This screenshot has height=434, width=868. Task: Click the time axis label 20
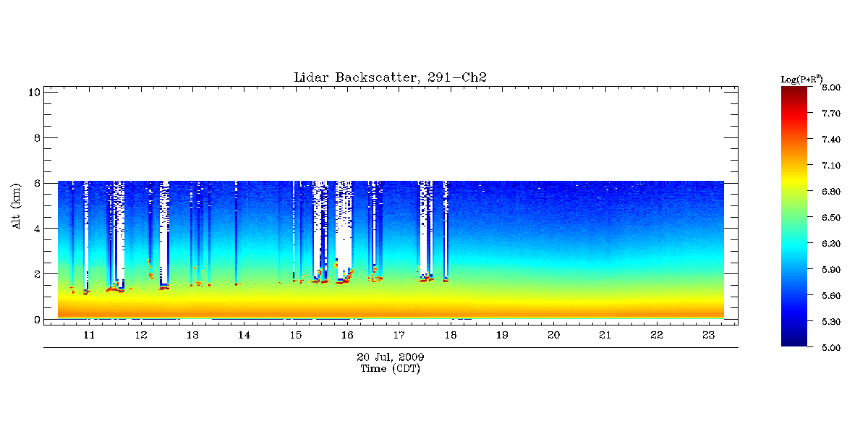pyautogui.click(x=554, y=336)
